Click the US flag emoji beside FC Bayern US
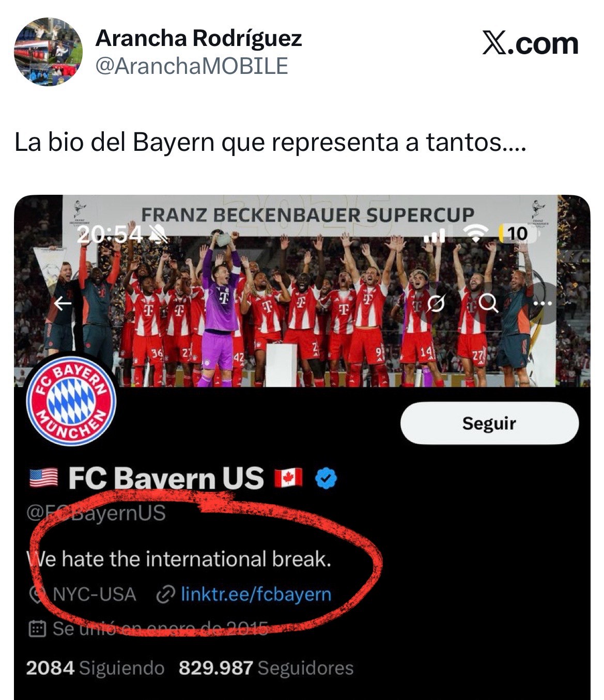This screenshot has width=604, height=700. (44, 478)
